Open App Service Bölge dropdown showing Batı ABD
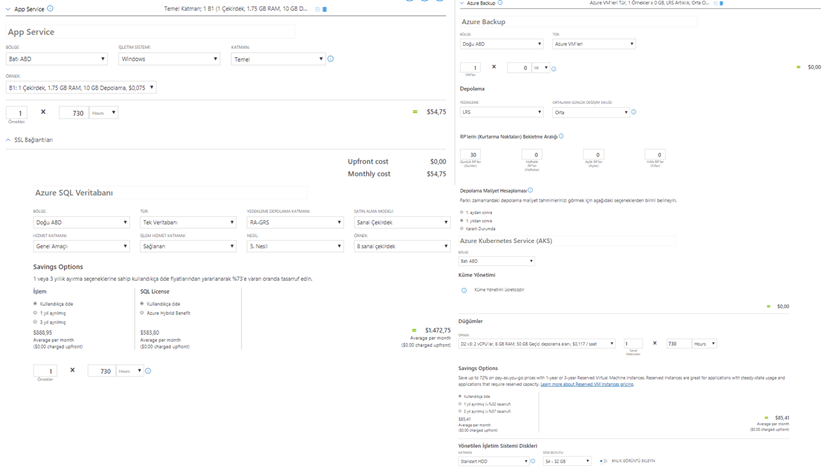 (57, 59)
